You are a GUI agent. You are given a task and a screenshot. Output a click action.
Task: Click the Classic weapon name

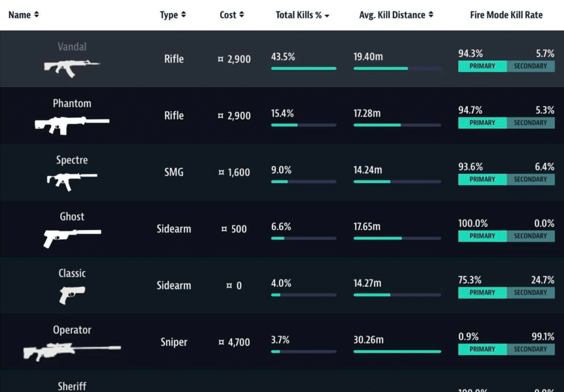pyautogui.click(x=72, y=273)
